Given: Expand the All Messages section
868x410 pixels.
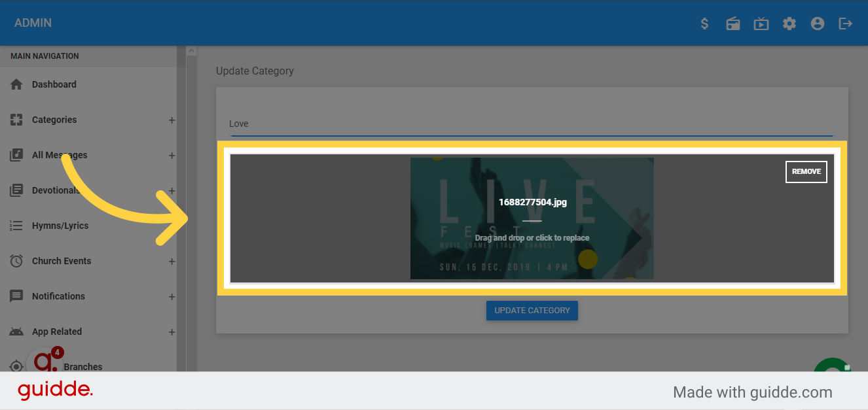Looking at the screenshot, I should pyautogui.click(x=172, y=155).
